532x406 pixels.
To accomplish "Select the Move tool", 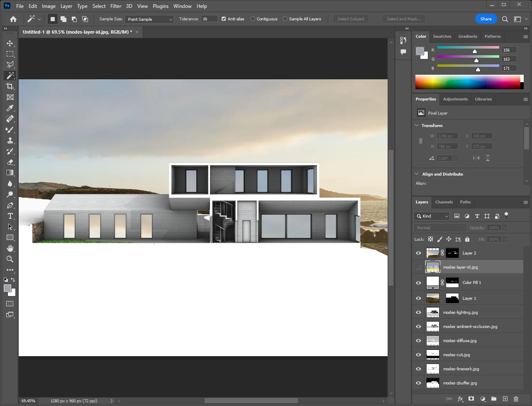I will point(10,43).
